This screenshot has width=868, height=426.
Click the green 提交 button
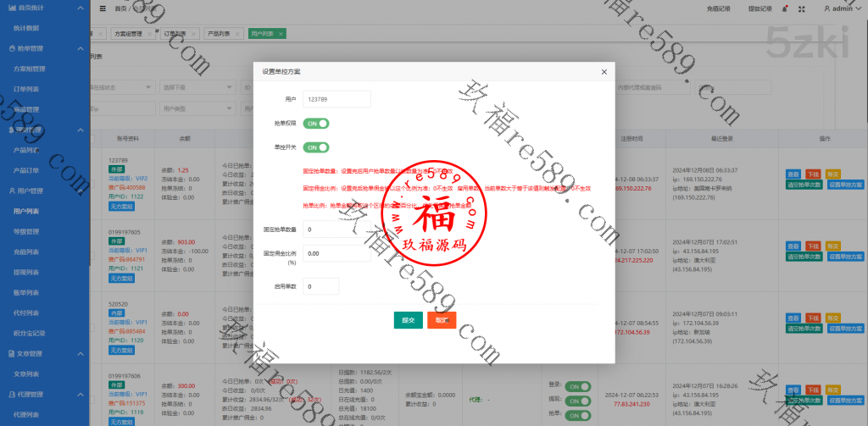(408, 320)
